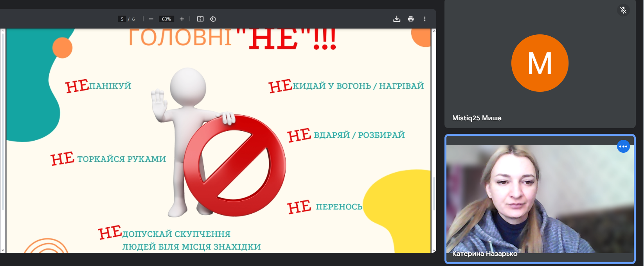This screenshot has width=644, height=266.
Task: Click the left scrollbar down arrow
Action: click(3, 250)
